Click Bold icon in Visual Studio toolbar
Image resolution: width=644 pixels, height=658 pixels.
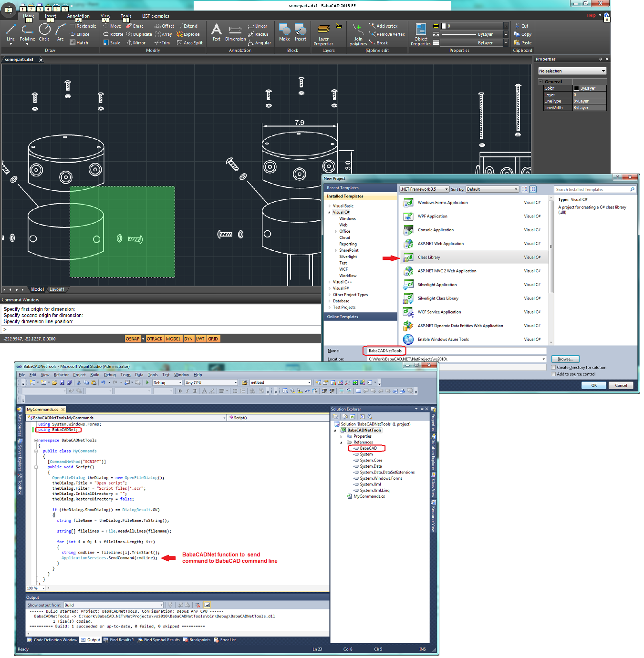coord(180,391)
